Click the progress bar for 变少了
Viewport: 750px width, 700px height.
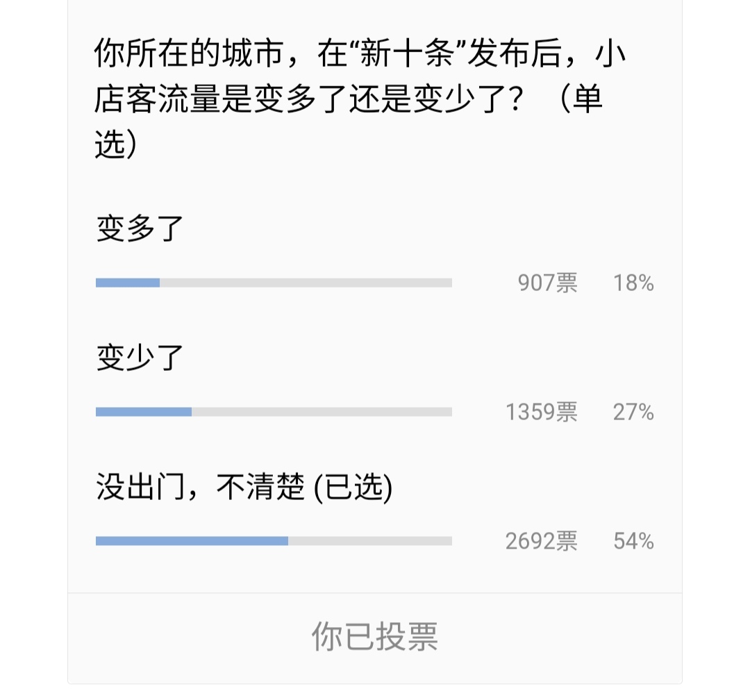coord(274,411)
